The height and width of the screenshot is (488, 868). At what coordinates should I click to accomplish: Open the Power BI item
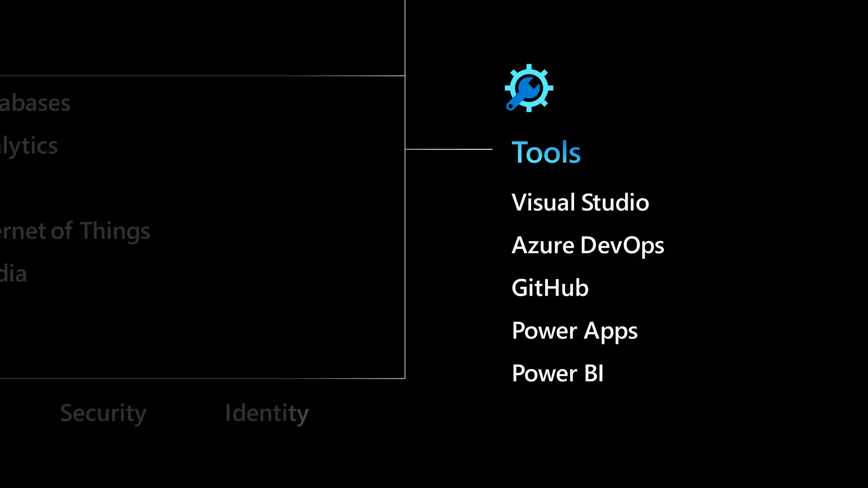pyautogui.click(x=557, y=374)
